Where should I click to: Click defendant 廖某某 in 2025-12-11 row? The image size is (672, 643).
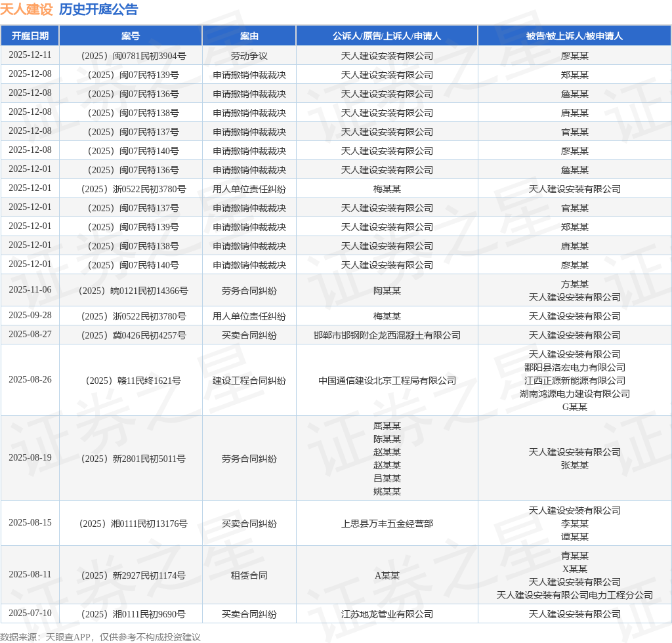click(x=575, y=56)
